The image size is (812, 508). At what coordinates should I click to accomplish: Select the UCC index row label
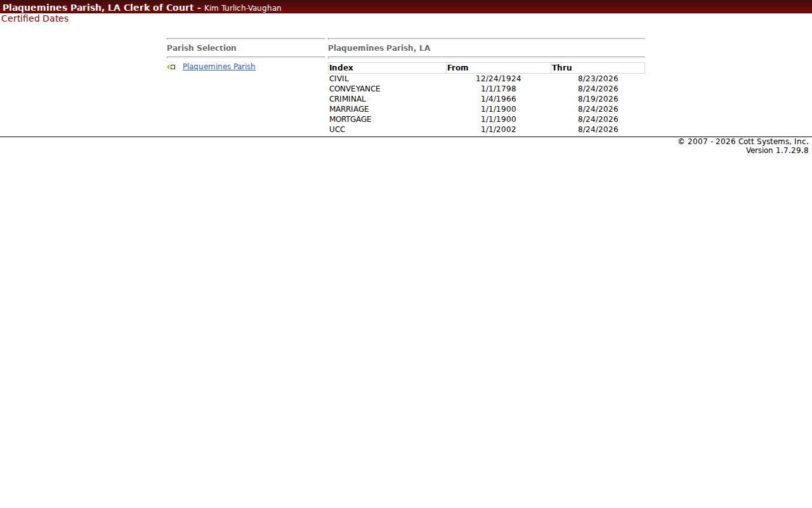(337, 130)
